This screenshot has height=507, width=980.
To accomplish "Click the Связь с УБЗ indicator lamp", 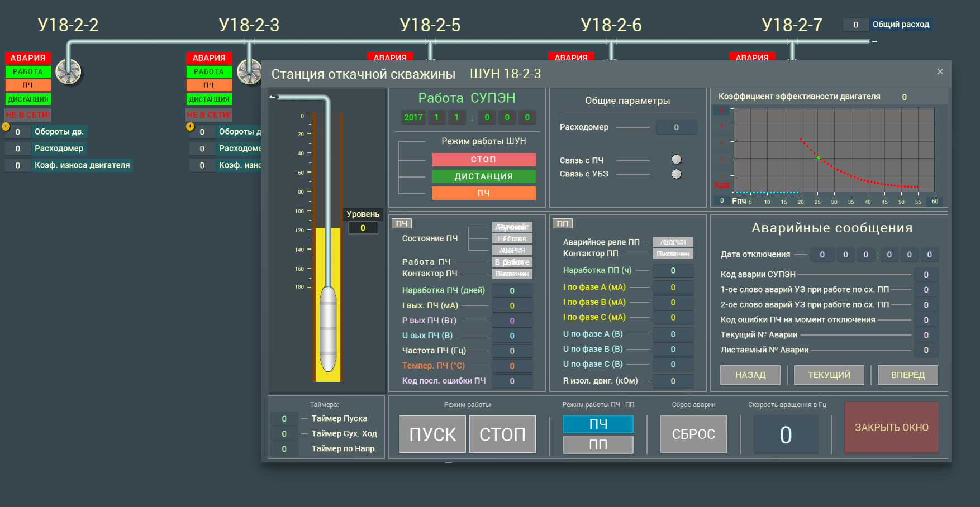I will tap(677, 174).
